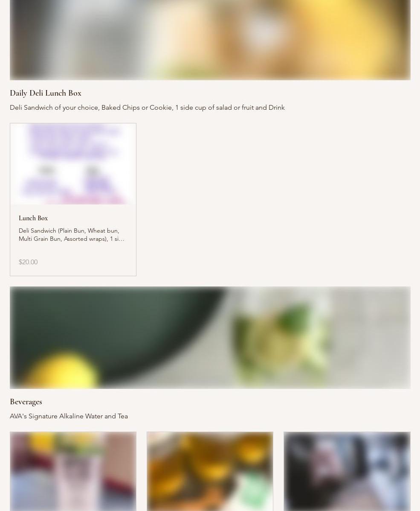Viewport: 420px width, 511px height.
Task: Click the Beverages section heading
Action: click(26, 402)
